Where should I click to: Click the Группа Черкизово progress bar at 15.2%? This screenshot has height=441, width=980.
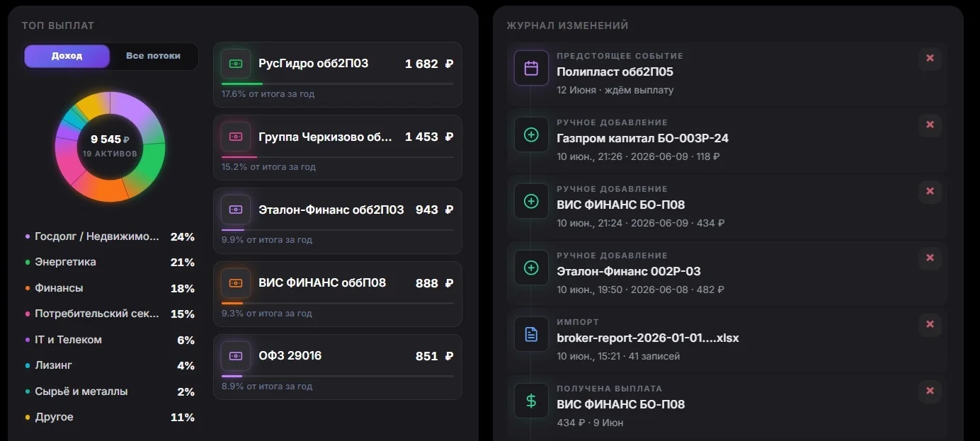(x=337, y=157)
